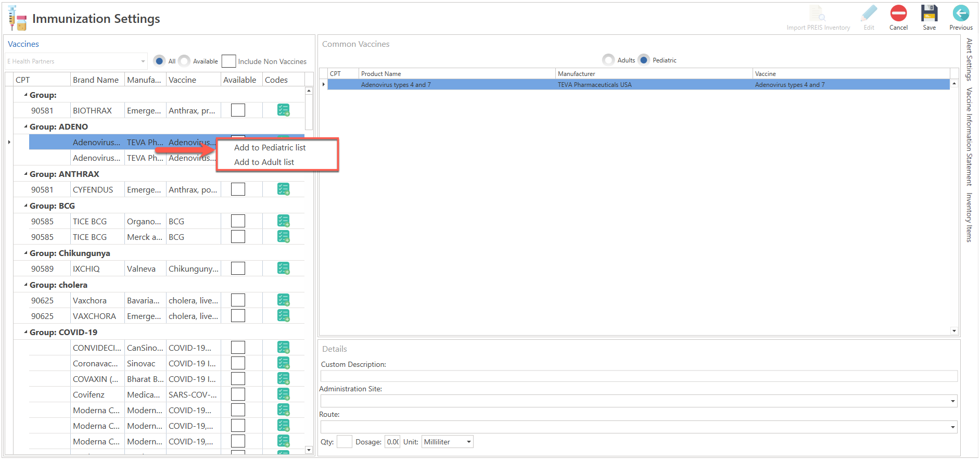The width and height of the screenshot is (980, 460).
Task: Open the Route dropdown
Action: point(952,427)
